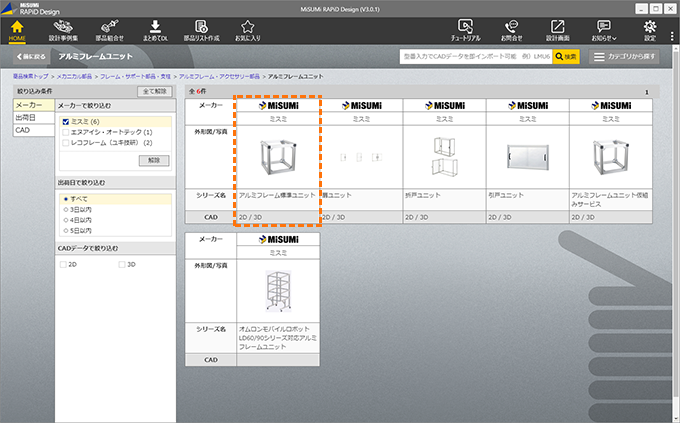Open the お問合せ contact icon
680x423 pixels.
click(511, 29)
